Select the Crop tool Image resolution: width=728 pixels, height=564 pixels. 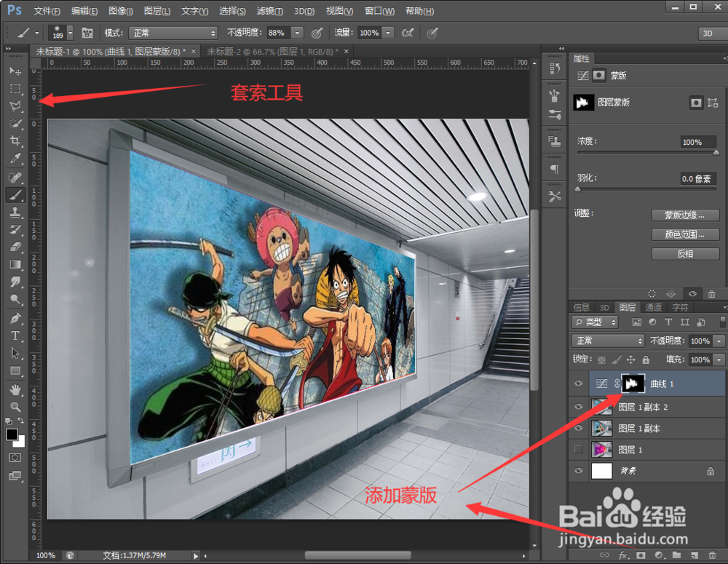(x=15, y=140)
